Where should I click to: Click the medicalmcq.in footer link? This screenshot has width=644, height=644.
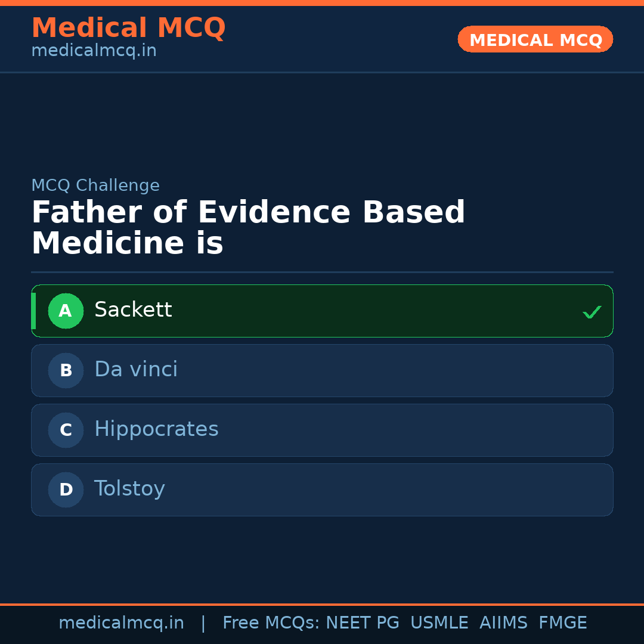point(122,623)
